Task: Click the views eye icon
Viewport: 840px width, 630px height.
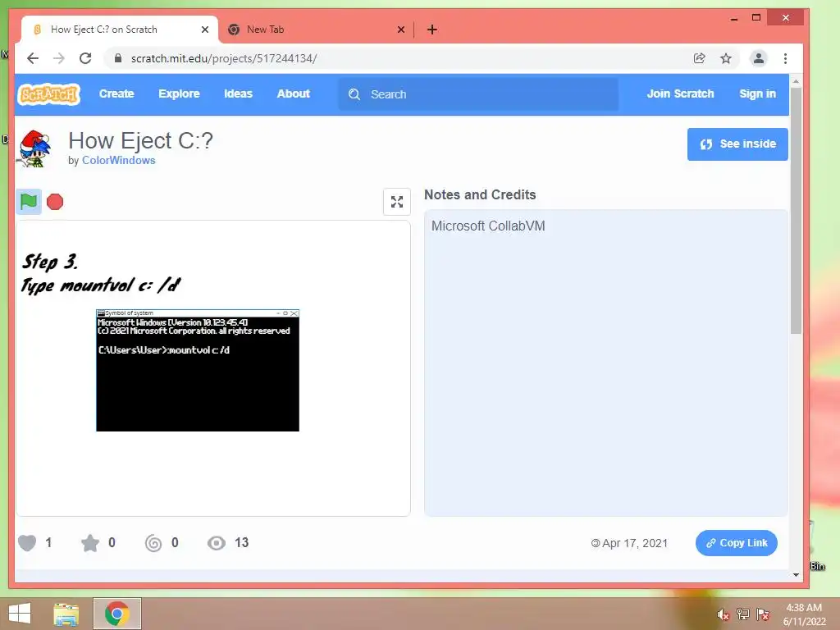Action: click(217, 543)
